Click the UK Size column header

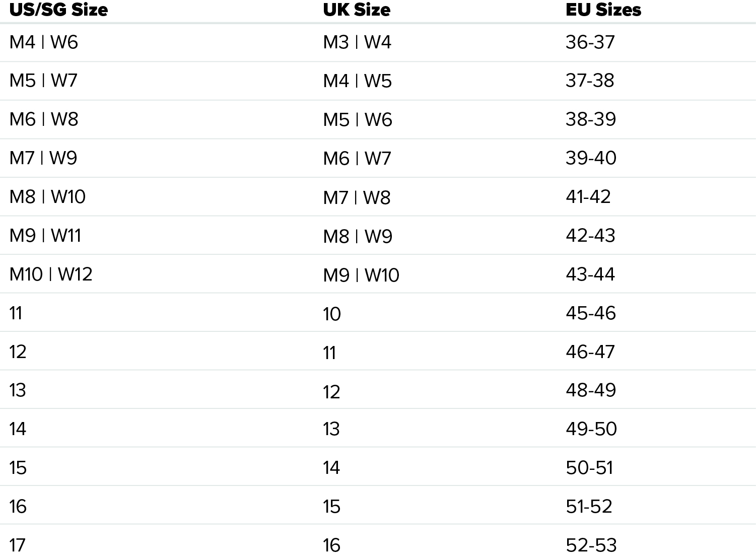(357, 10)
